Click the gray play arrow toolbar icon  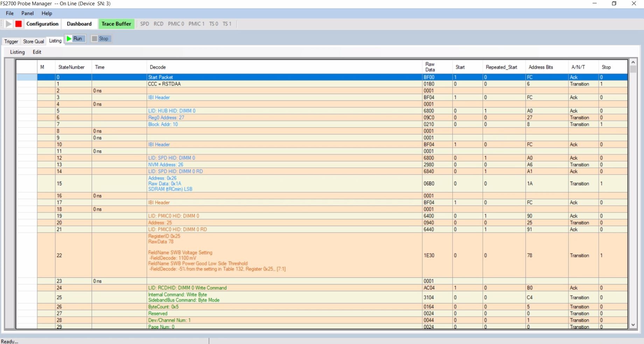click(9, 24)
